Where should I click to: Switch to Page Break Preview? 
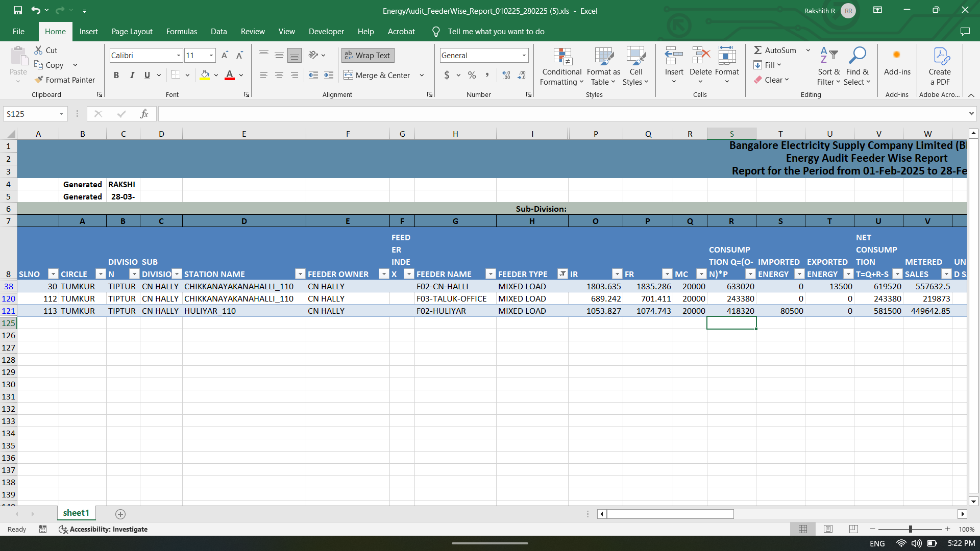coord(853,529)
